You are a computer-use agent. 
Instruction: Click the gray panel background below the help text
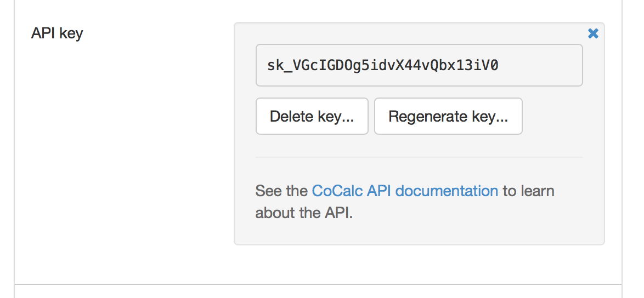(419, 233)
